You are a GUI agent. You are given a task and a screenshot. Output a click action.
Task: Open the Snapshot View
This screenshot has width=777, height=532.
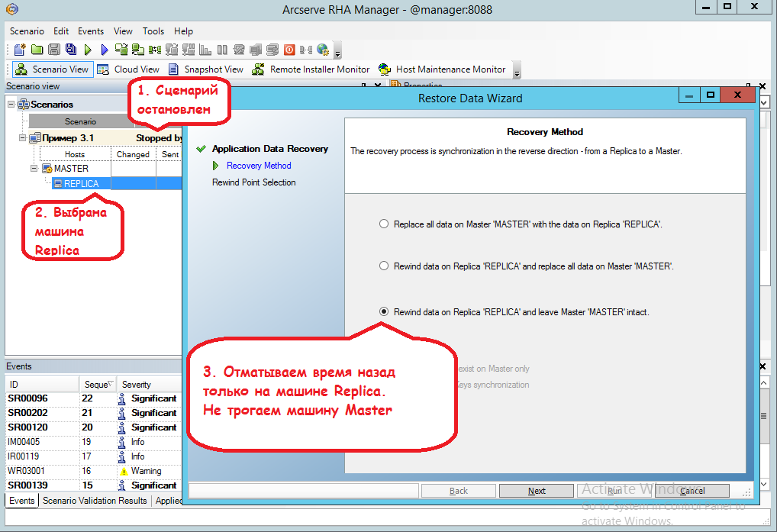(x=205, y=69)
